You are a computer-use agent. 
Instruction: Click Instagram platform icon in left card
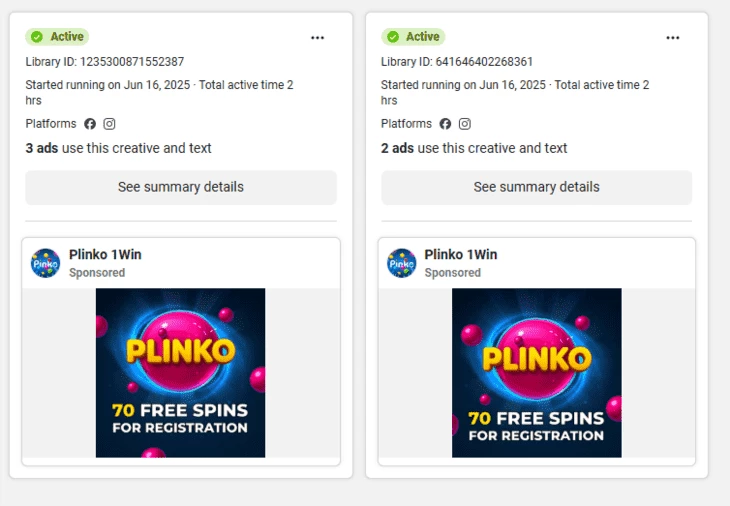(109, 124)
